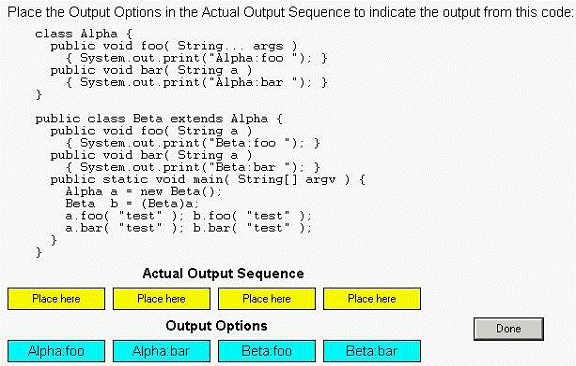The image size is (576, 366).
Task: Click the main method signature line
Action: (208, 180)
